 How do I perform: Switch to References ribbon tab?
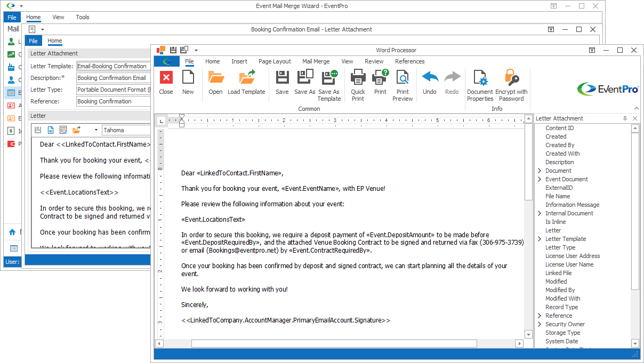pos(410,61)
